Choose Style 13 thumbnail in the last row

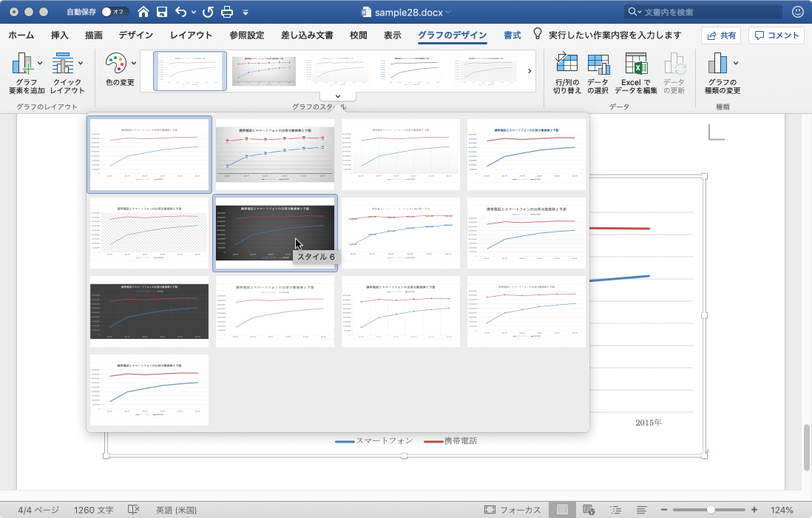(x=149, y=390)
